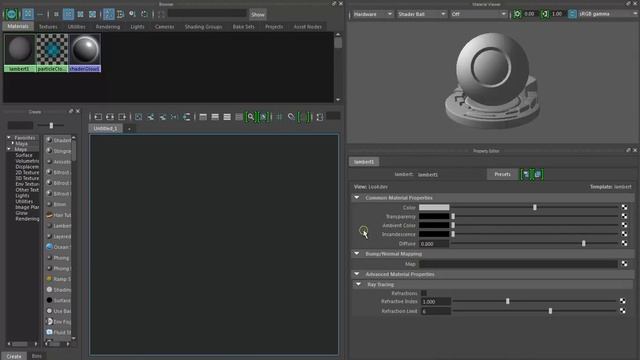Select the lambert1 material thumbnail

[x=20, y=53]
